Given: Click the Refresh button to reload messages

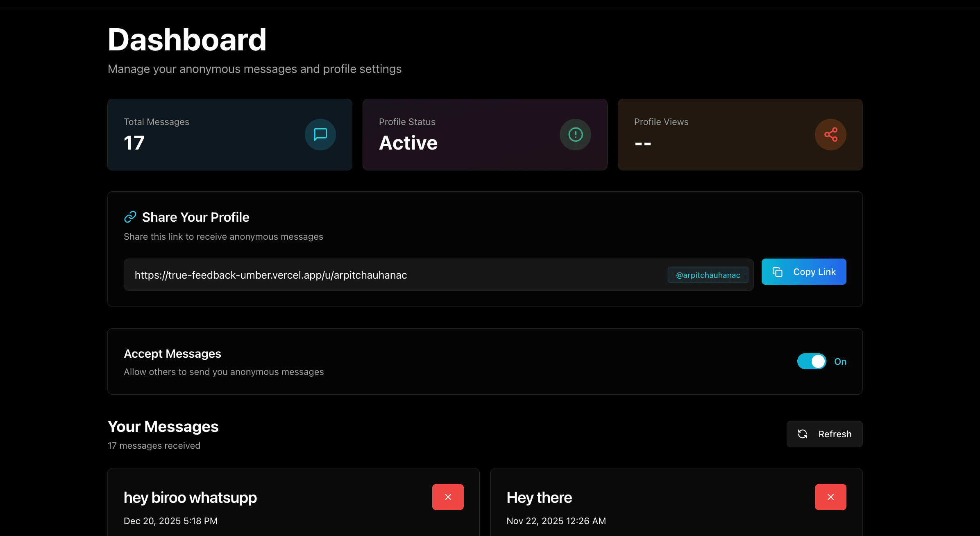Looking at the screenshot, I should 824,434.
